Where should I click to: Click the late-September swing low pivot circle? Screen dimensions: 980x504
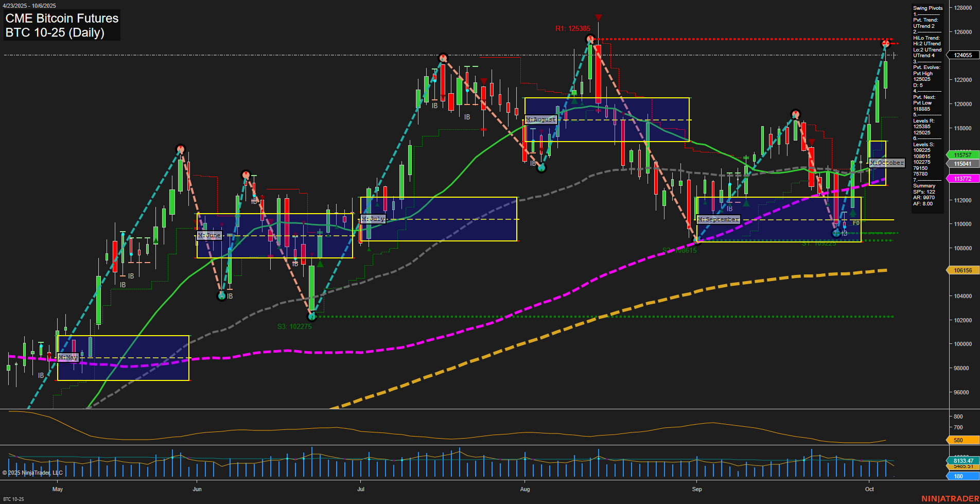coord(836,233)
